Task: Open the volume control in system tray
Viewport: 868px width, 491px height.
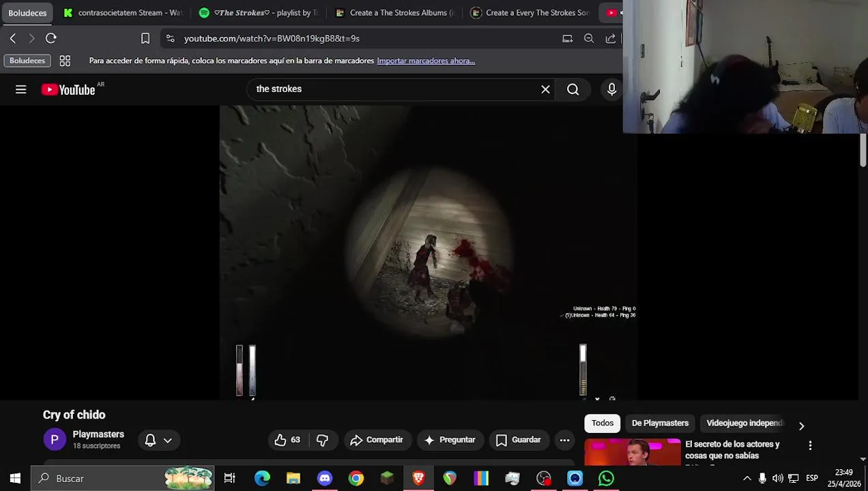Action: pos(778,479)
